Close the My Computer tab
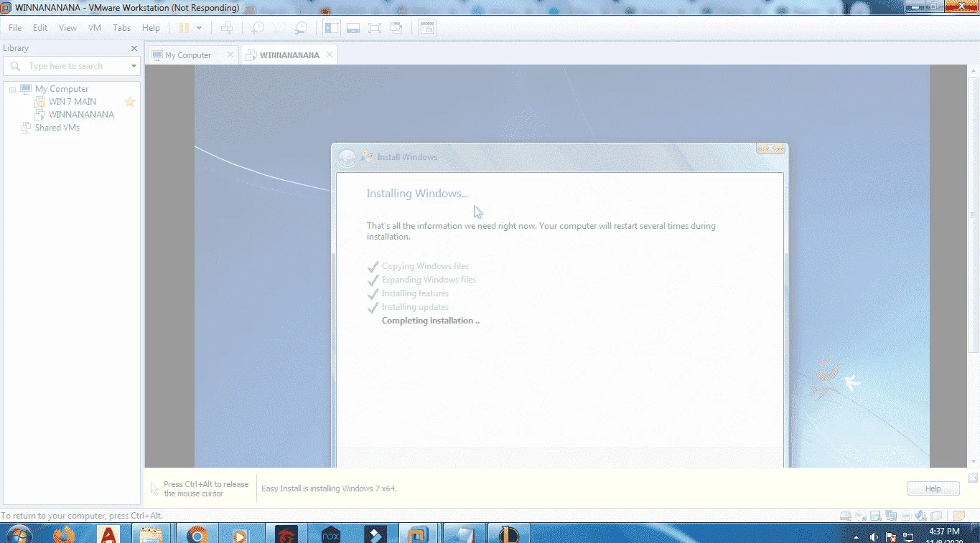The image size is (980, 543). pyautogui.click(x=230, y=55)
